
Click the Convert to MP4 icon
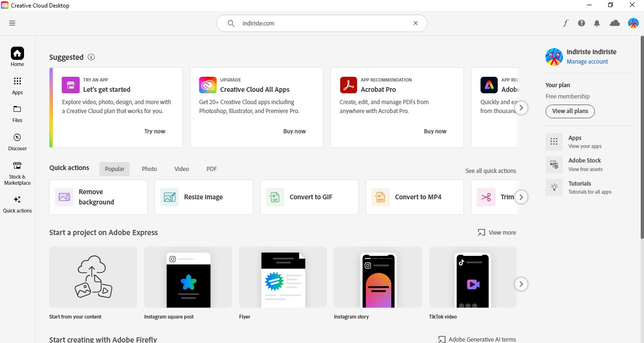pyautogui.click(x=381, y=197)
